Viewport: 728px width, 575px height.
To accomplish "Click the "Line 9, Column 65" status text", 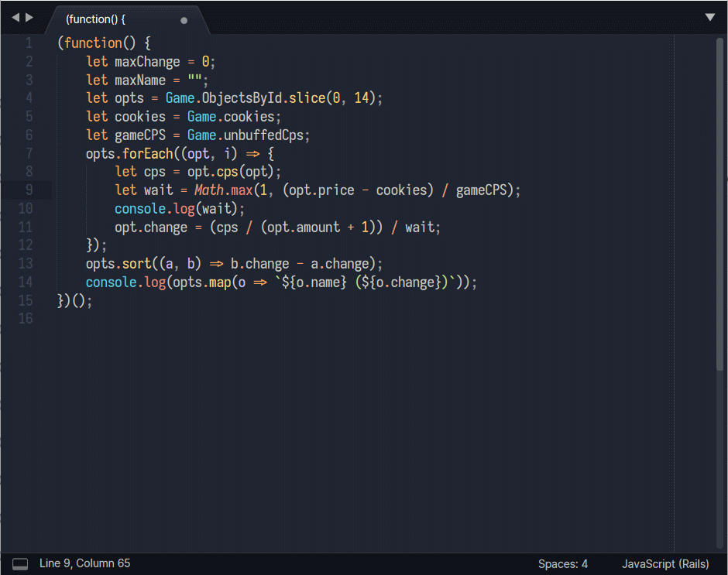I will tap(85, 563).
